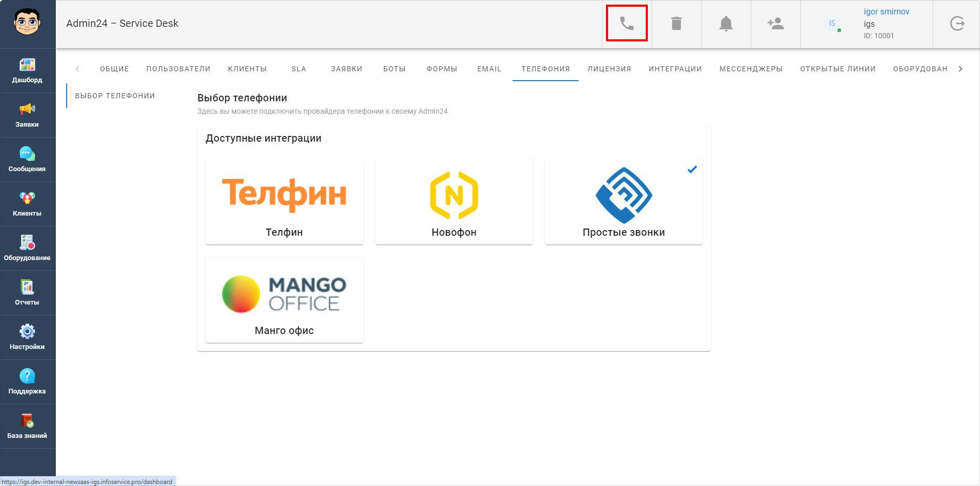Switch to ОБЩИЕ tab
This screenshot has width=980, height=486.
coord(114,69)
